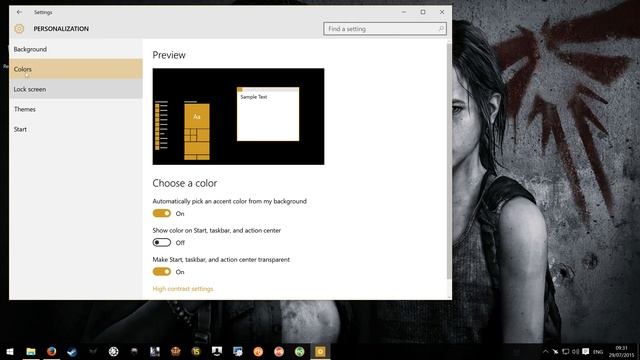
Task: Show hidden system tray icons
Action: 545,351
